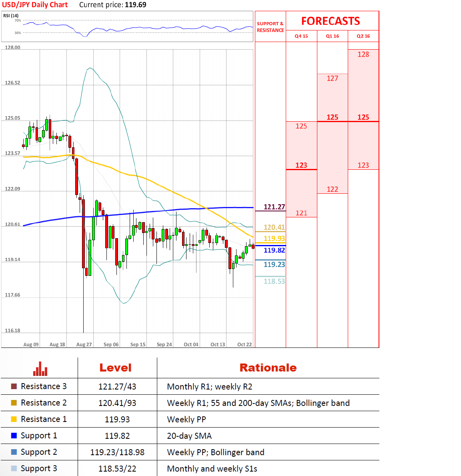Click the current price value 119.69
The width and height of the screenshot is (461, 476).
(136, 5)
